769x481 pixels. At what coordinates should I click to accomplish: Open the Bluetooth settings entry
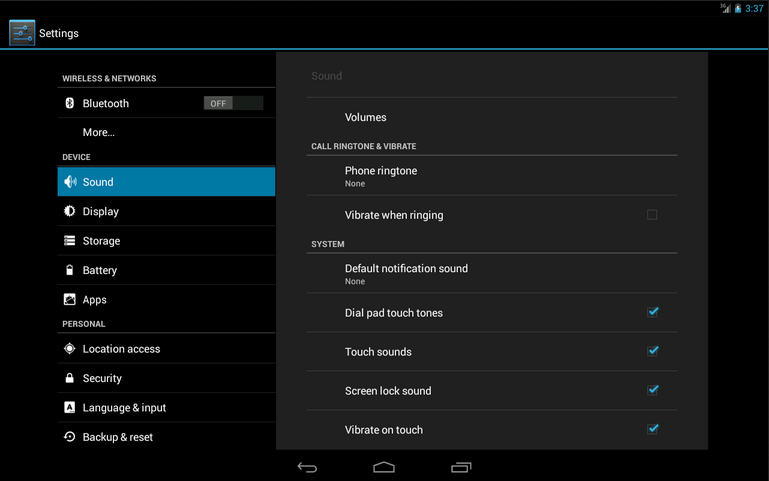click(166, 103)
